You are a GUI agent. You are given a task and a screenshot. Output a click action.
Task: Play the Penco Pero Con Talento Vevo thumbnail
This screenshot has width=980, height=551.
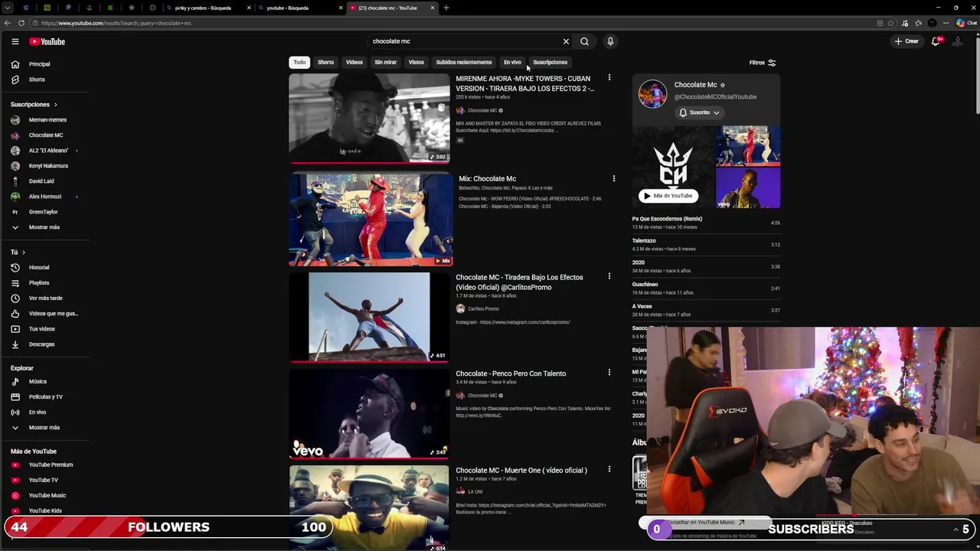click(369, 414)
